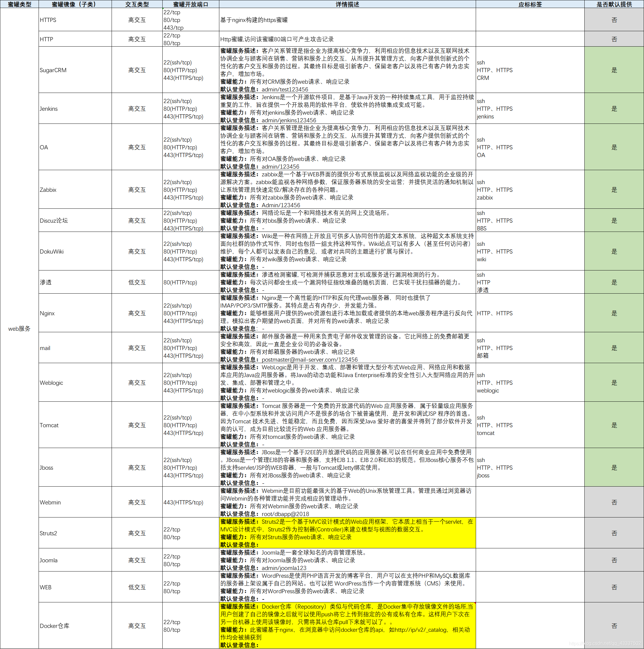Select the Docker仓库 name cell
This screenshot has width=644, height=649.
click(x=75, y=626)
